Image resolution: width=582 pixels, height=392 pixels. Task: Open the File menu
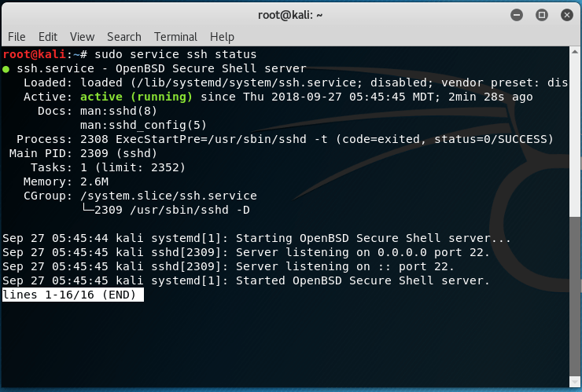point(17,37)
